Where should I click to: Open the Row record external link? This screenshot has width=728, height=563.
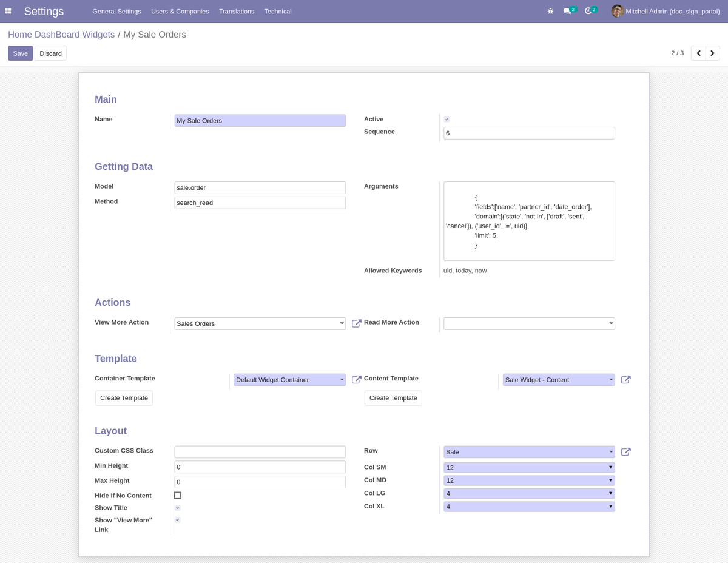tap(625, 451)
